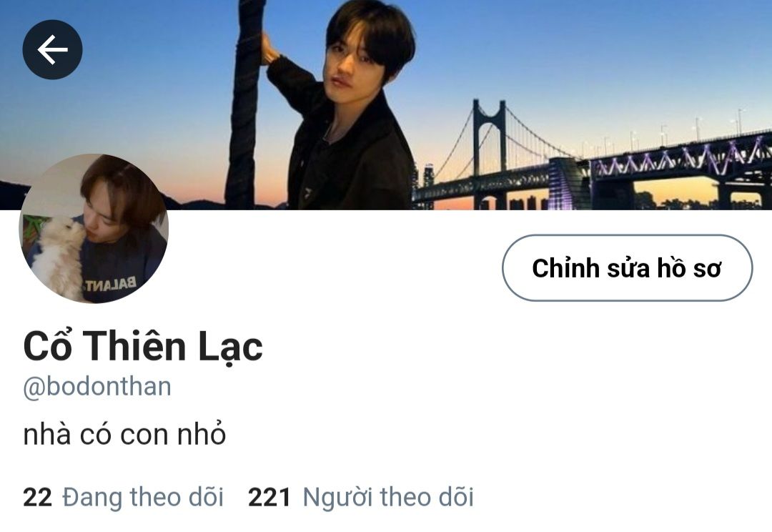
Task: Open the profile header banner image
Action: coord(386,105)
